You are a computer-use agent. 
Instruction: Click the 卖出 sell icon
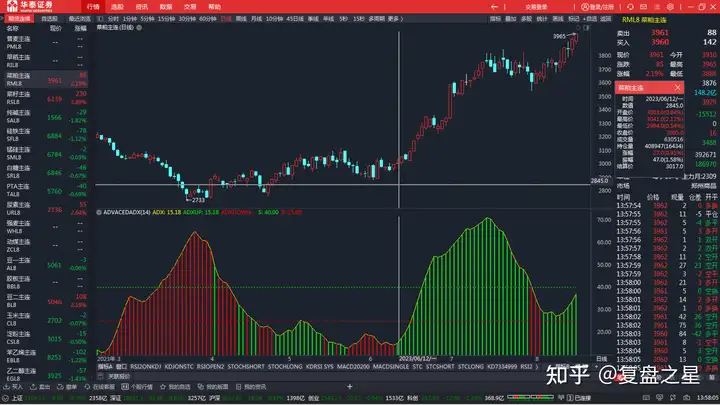40,387
